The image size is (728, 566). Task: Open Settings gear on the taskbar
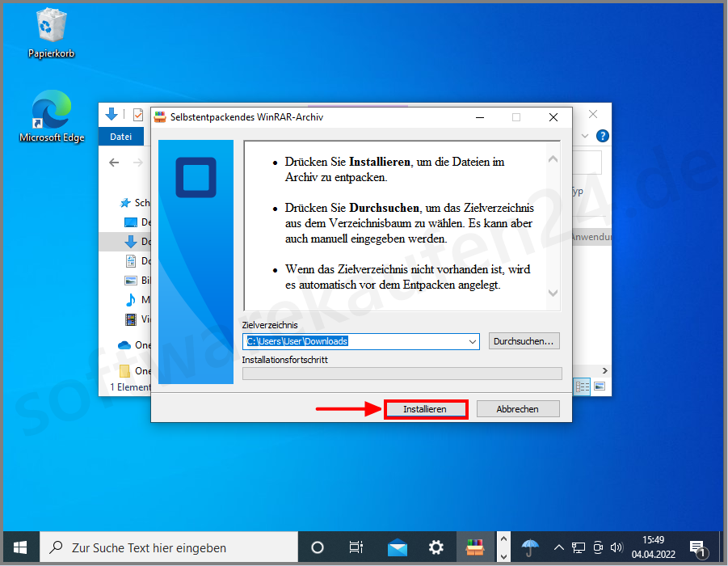click(436, 548)
